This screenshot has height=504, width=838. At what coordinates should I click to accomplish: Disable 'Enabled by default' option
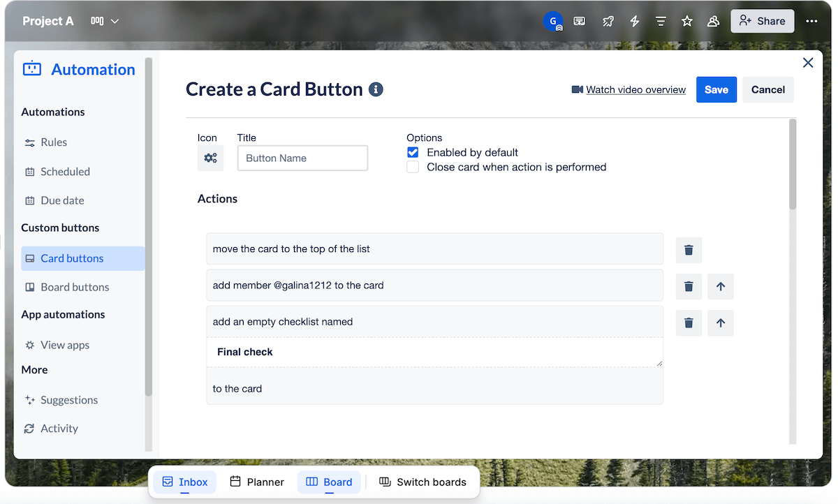coord(413,152)
